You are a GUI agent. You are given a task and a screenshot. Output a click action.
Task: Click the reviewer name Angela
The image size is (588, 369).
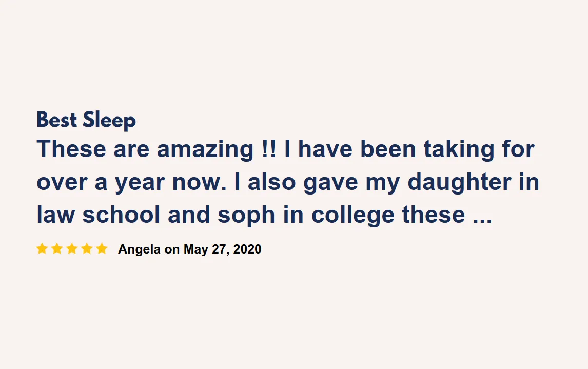139,249
